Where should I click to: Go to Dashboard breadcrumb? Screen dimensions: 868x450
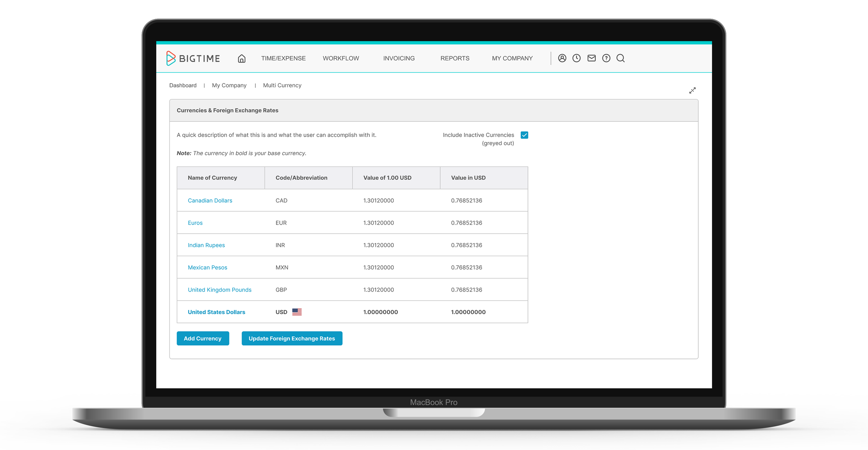183,85
